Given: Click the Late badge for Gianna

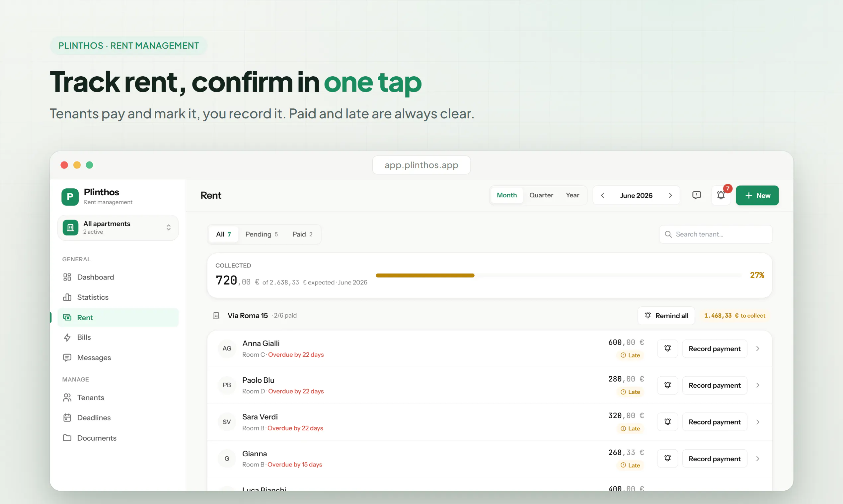Looking at the screenshot, I should click(x=630, y=465).
